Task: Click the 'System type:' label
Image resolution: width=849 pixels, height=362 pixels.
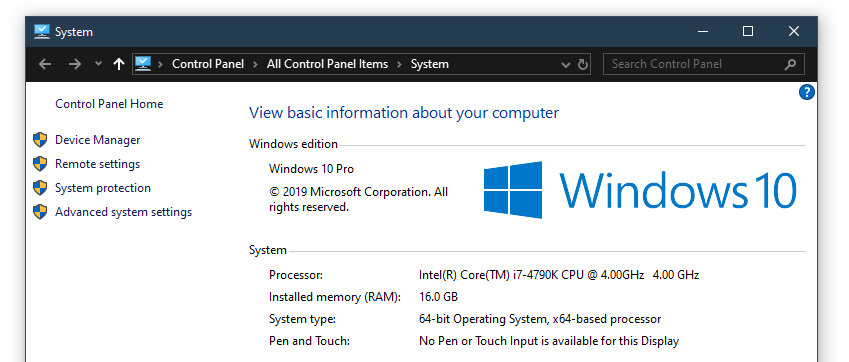Action: point(302,319)
